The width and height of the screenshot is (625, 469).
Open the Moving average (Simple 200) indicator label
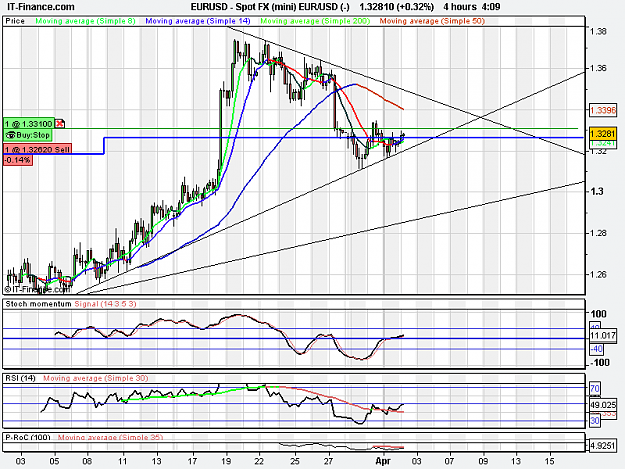click(315, 21)
